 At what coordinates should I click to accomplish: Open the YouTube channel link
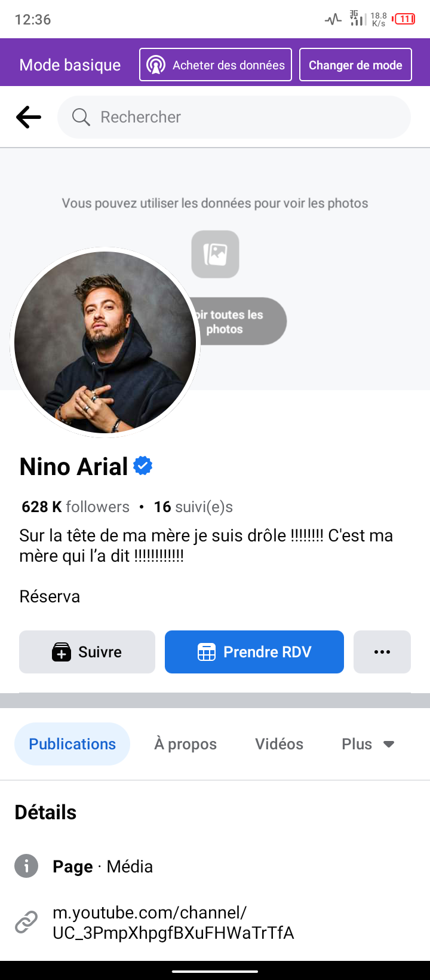pos(173,923)
